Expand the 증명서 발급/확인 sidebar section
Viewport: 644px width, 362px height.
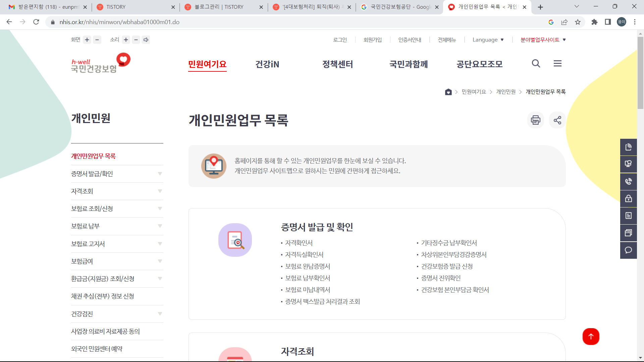160,174
